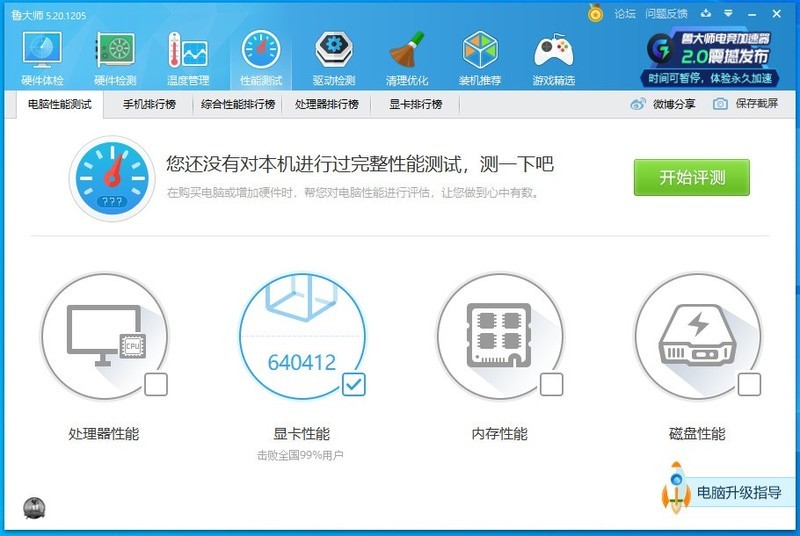This screenshot has width=800, height=536.
Task: Enable the 内存性能 checkbox
Action: (x=552, y=385)
